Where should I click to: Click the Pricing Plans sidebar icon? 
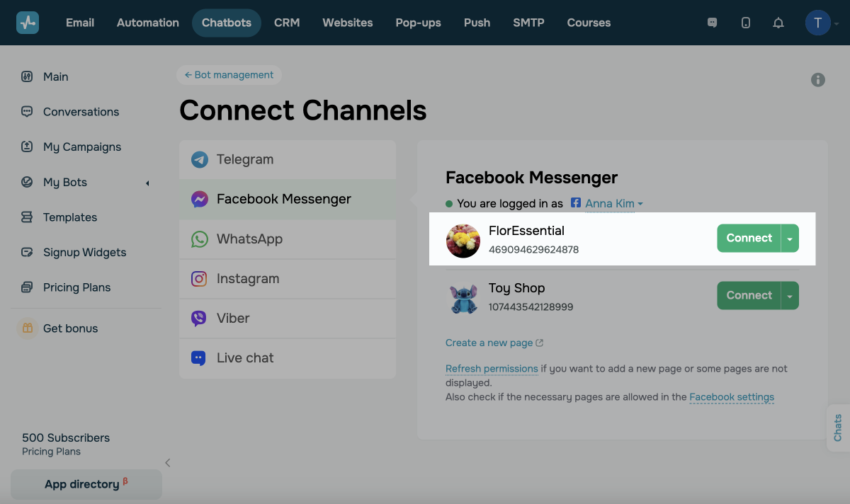coord(27,287)
